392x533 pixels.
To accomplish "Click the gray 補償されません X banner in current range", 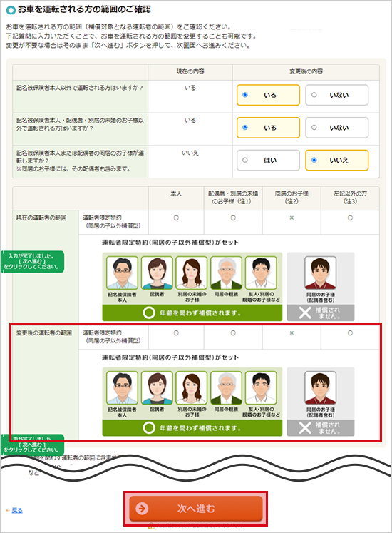I will tap(321, 313).
